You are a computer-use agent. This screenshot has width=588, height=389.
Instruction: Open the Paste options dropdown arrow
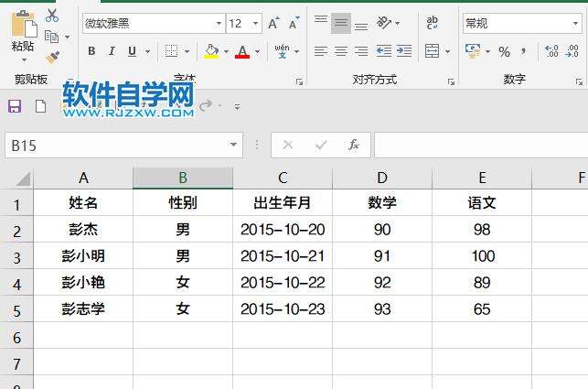(24, 60)
